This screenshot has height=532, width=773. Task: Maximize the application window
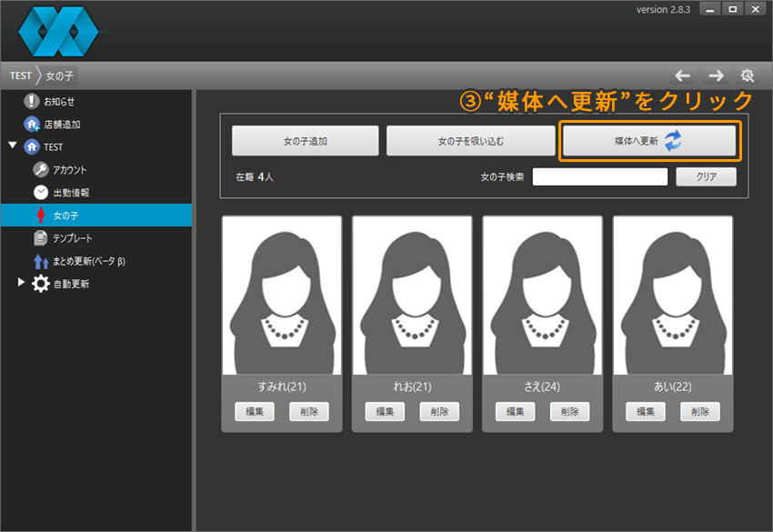(x=733, y=9)
